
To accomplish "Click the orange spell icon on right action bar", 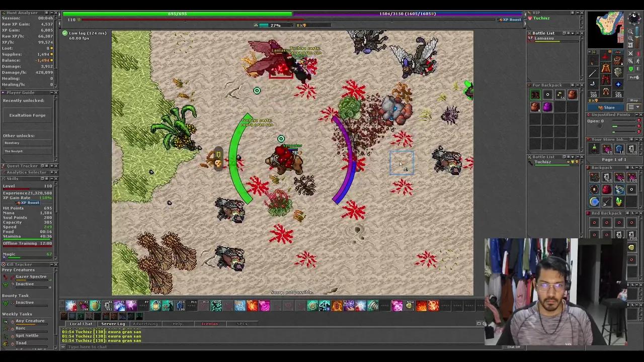I will (337, 306).
